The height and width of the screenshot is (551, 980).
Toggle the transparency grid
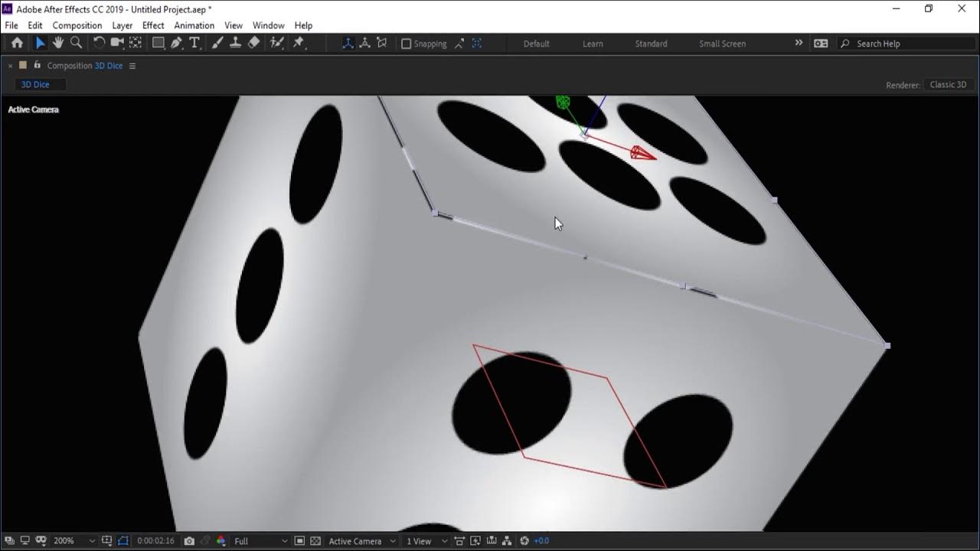(x=315, y=541)
